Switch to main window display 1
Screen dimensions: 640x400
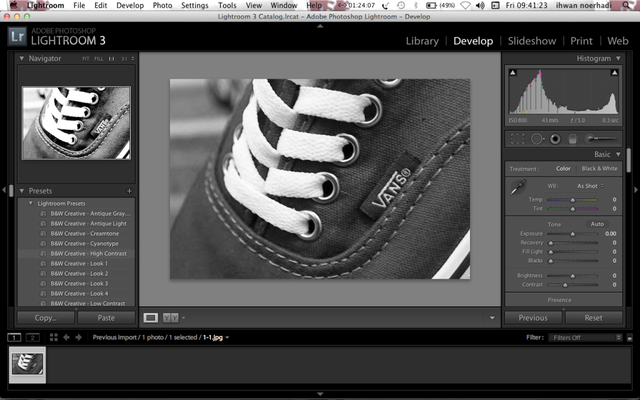click(x=14, y=338)
